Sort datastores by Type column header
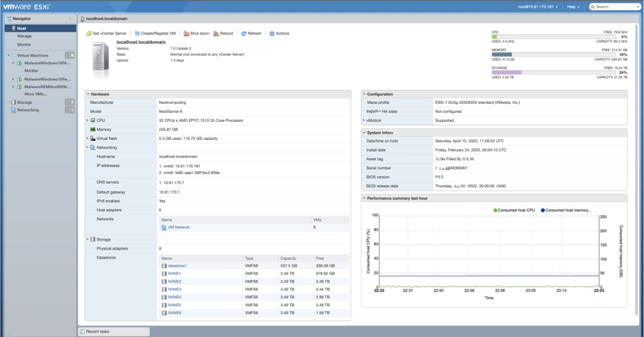Screen dimensions: 644x337 [249, 258]
